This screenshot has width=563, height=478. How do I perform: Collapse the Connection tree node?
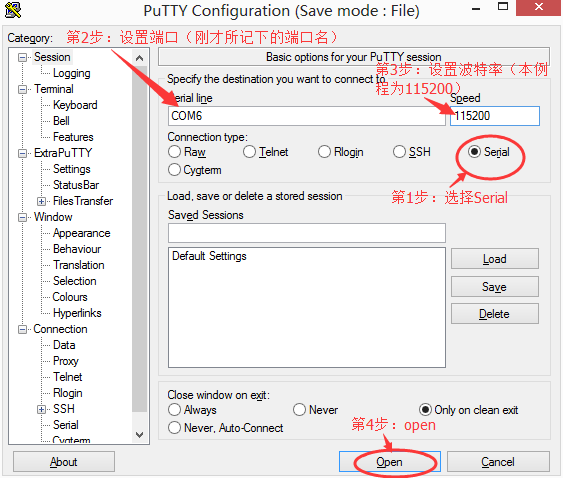(22, 329)
